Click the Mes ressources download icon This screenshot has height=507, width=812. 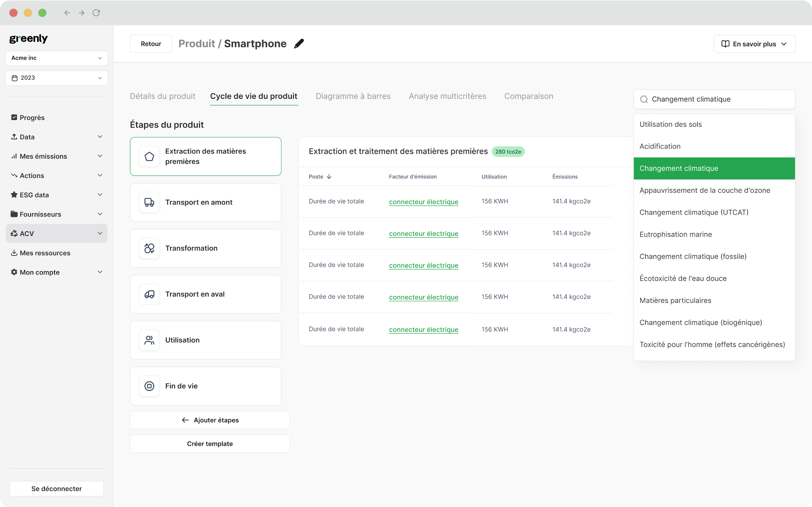pyautogui.click(x=14, y=252)
